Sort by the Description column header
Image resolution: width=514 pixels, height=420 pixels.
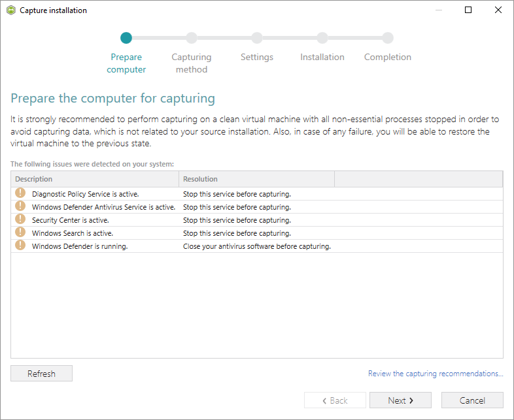[x=95, y=179]
